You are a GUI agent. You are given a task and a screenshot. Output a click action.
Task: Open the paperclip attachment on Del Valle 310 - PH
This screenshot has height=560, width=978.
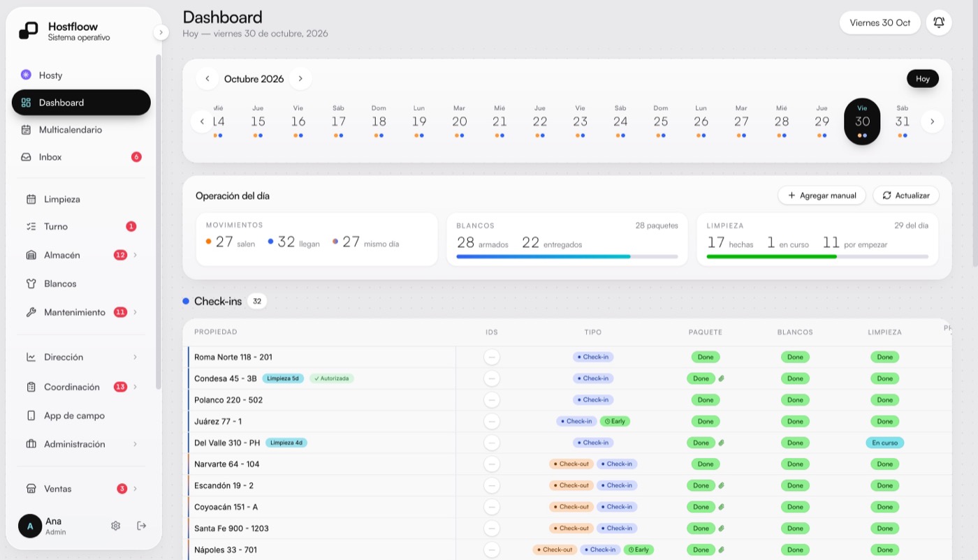tap(721, 443)
